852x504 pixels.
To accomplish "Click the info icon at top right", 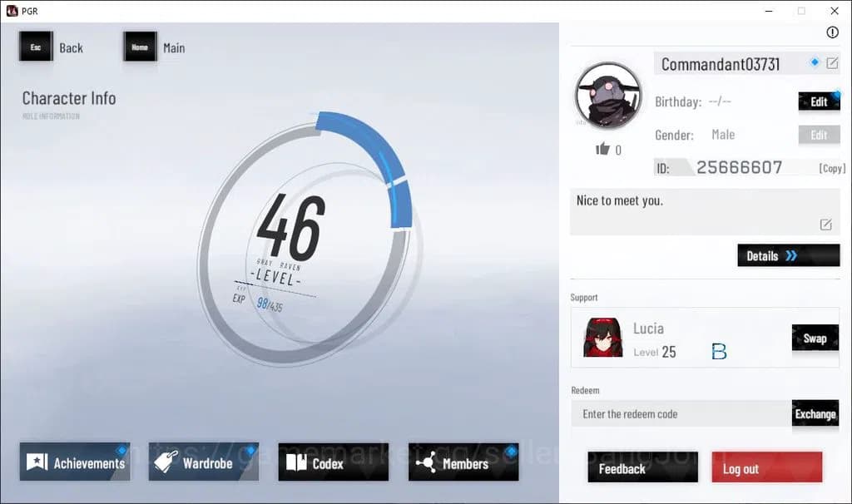I will coord(832,32).
